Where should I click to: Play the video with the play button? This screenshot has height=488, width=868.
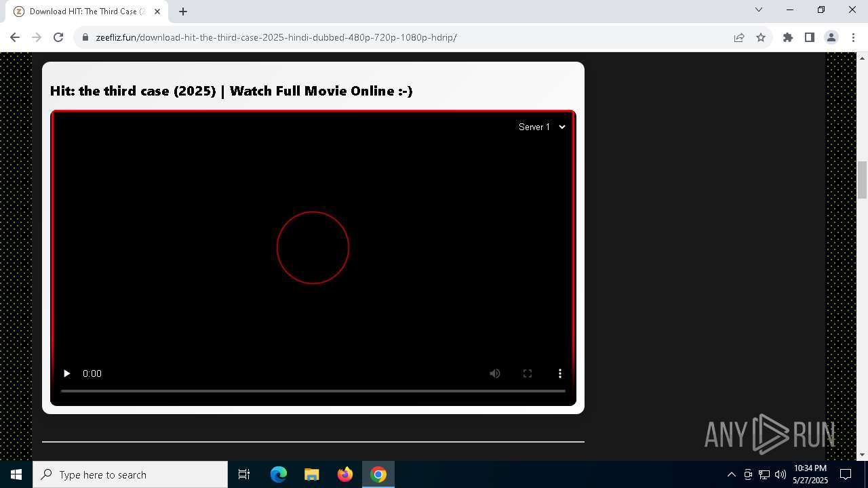(x=66, y=373)
